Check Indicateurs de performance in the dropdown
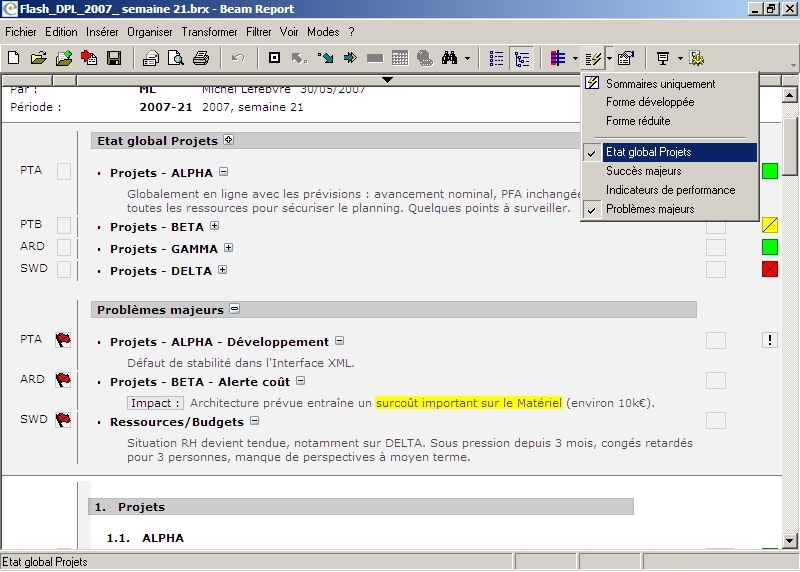 pyautogui.click(x=670, y=190)
